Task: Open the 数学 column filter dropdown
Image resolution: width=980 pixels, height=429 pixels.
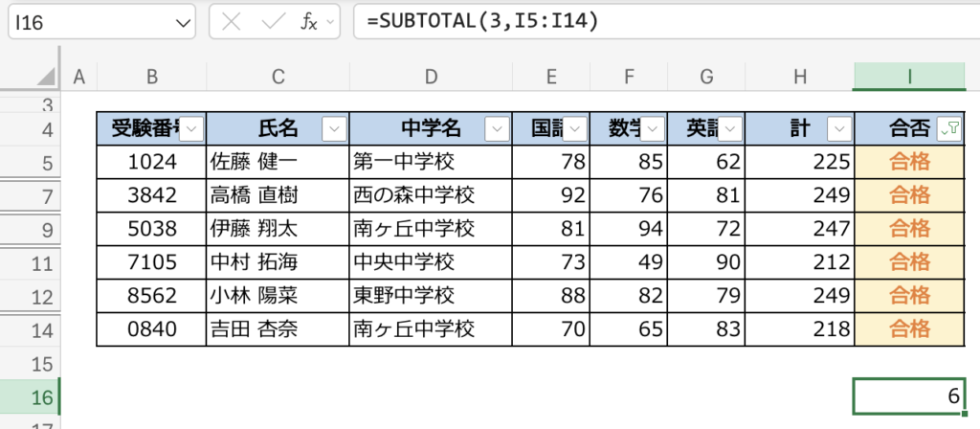Action: pyautogui.click(x=655, y=129)
